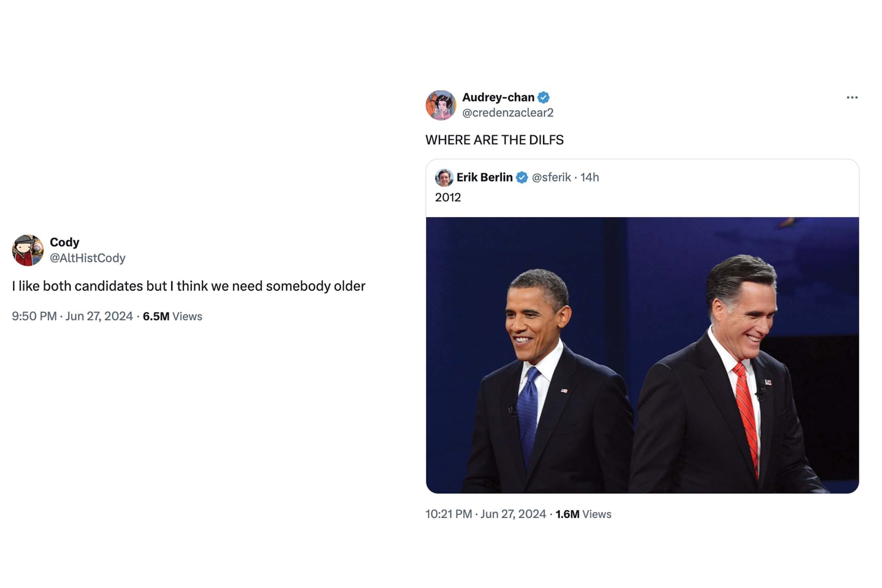Click the Audrey-chan display name

point(498,97)
